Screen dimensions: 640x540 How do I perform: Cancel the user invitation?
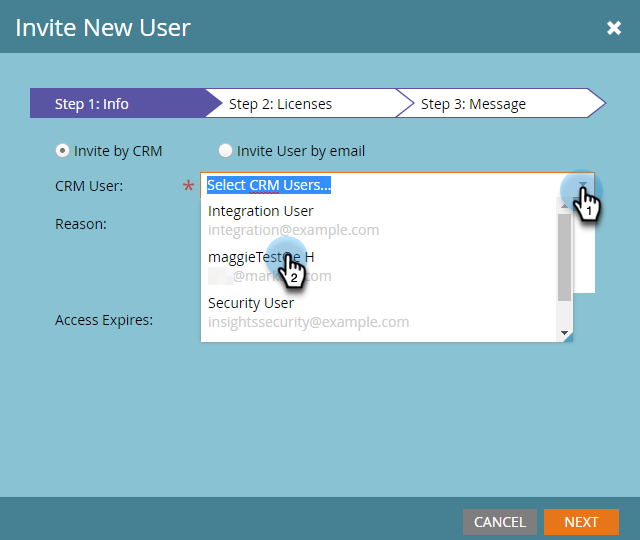pos(500,522)
